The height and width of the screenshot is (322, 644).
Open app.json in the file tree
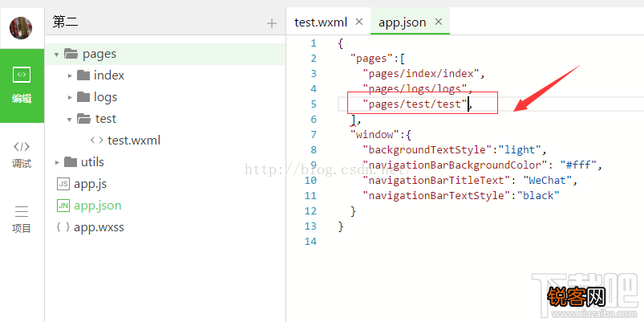pyautogui.click(x=98, y=206)
